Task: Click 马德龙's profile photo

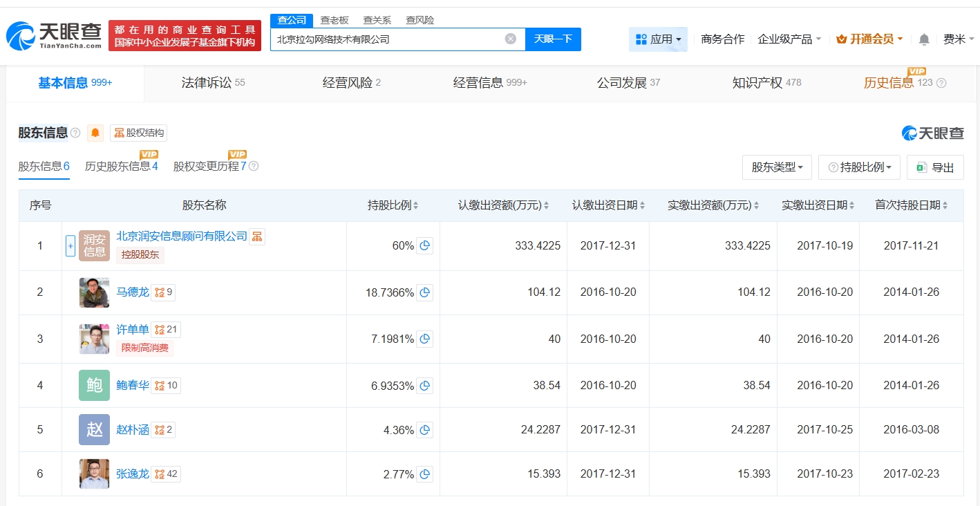Action: 94,292
